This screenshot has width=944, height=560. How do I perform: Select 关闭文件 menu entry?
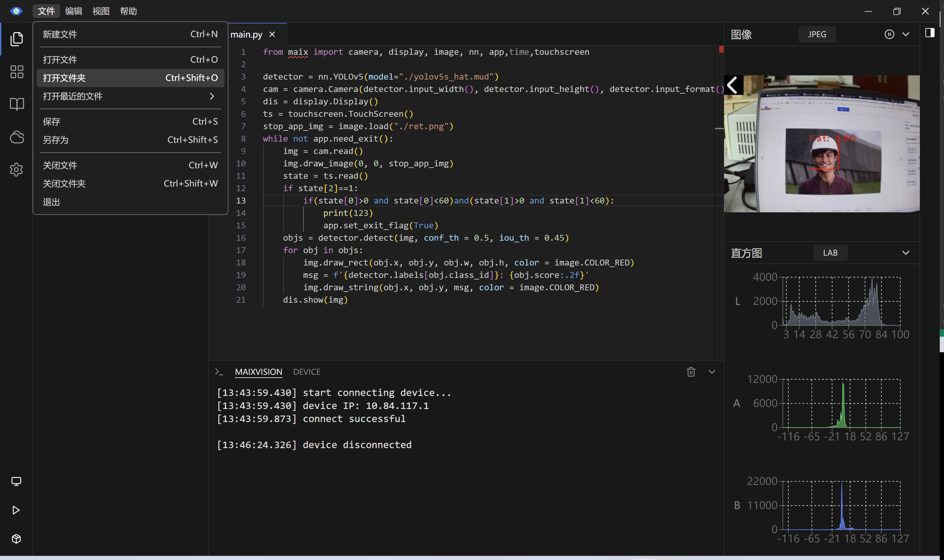tap(130, 165)
